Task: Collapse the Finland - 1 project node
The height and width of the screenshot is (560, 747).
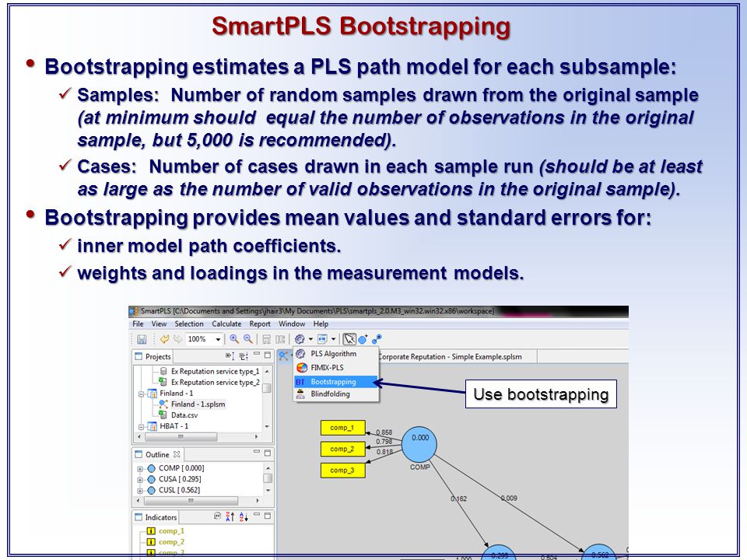Action: coord(141,394)
